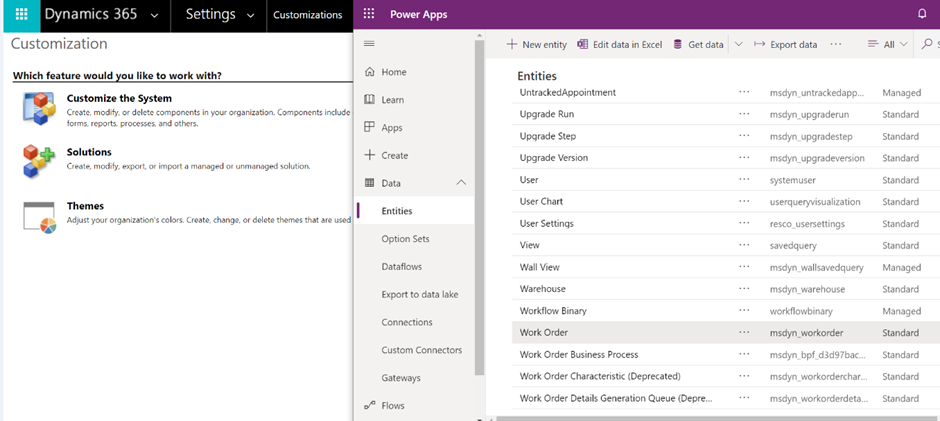
Task: Click the savedquery name cell
Action: tap(793, 245)
